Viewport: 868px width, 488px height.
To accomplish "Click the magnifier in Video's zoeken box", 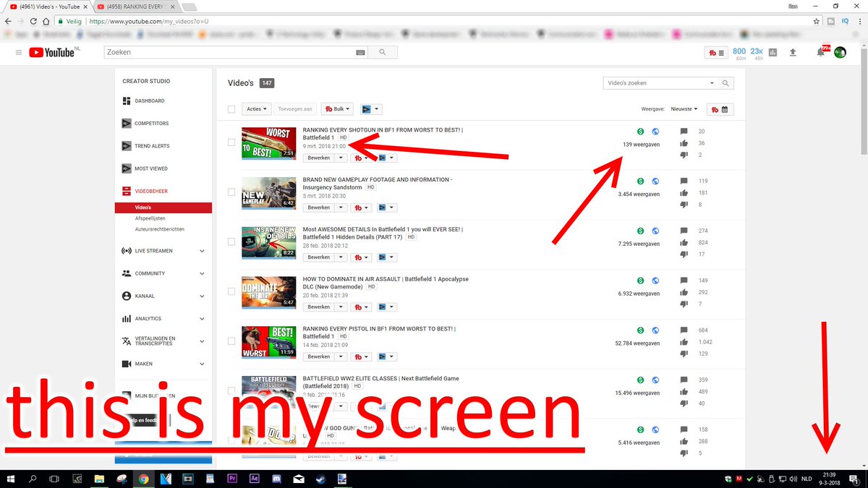I will 726,83.
